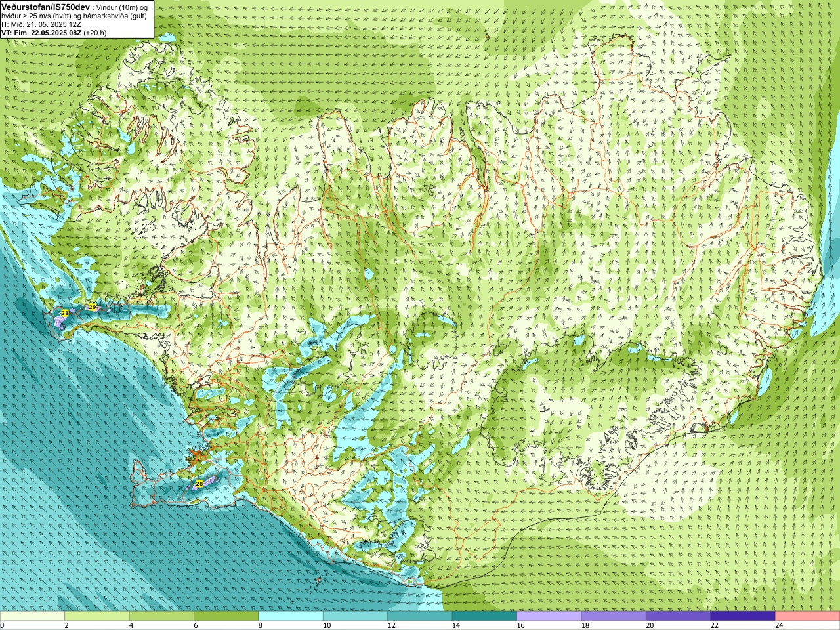Click the 14–16 m/s dark teal legend band
The width and height of the screenshot is (840, 630).
484,616
